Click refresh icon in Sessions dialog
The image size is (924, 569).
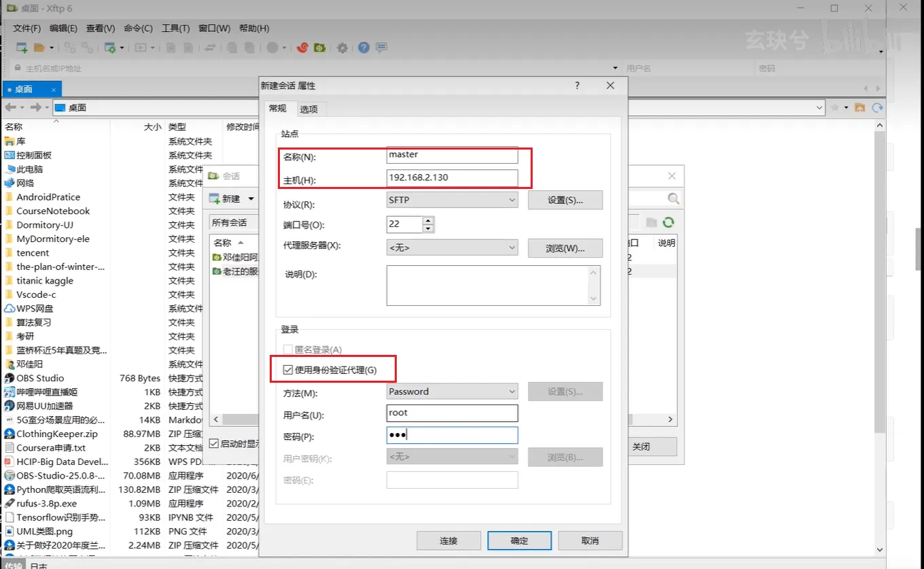click(x=669, y=222)
